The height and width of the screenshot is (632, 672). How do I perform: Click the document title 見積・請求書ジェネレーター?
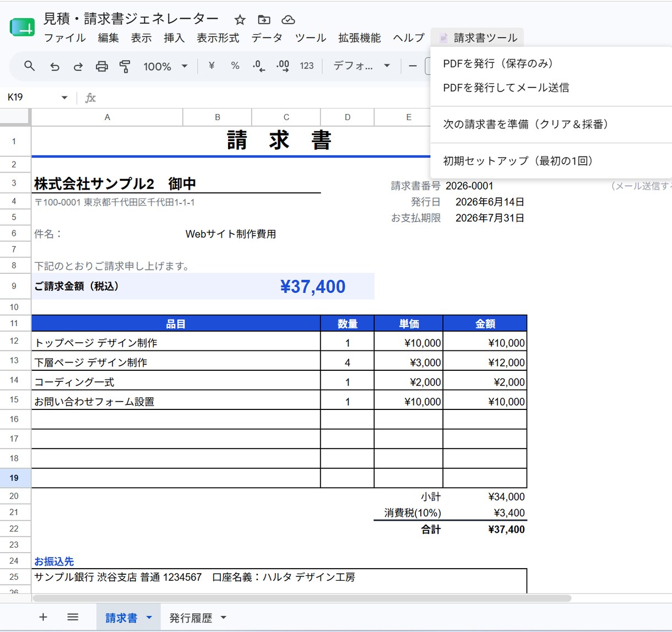(131, 19)
